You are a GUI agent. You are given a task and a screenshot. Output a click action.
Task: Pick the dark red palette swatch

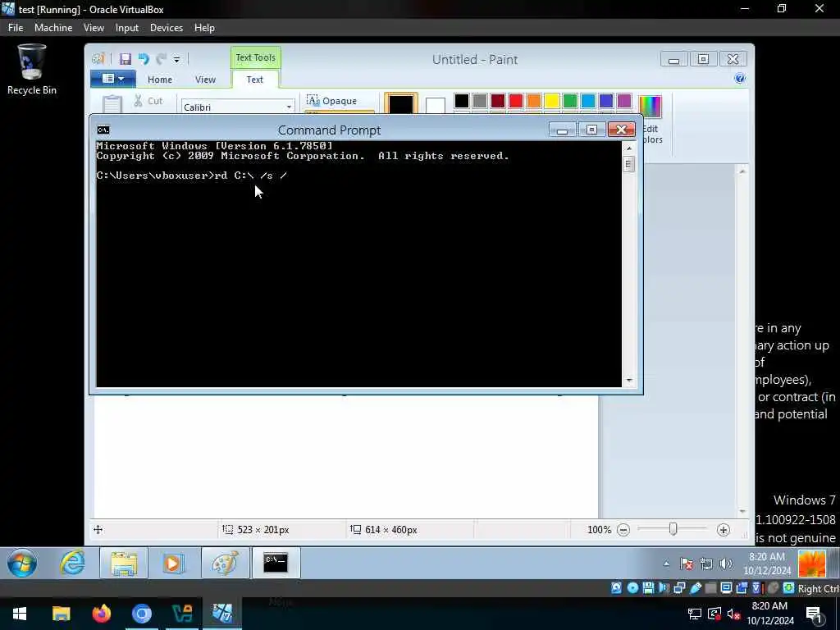point(498,101)
